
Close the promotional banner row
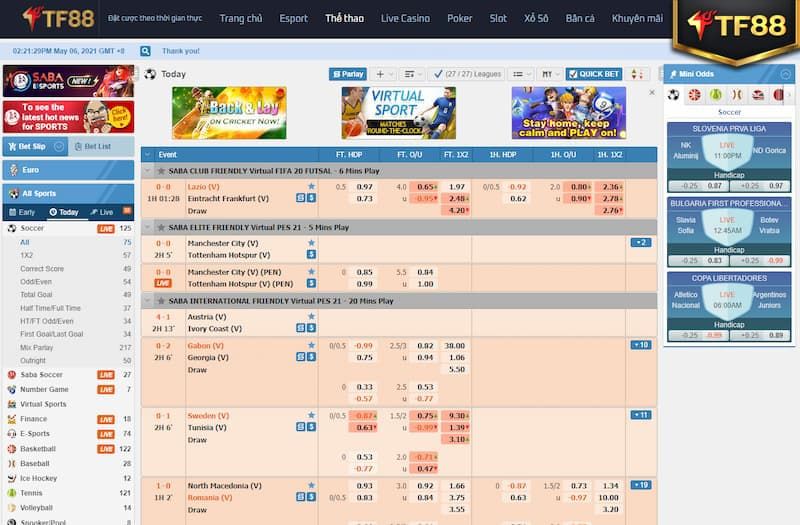click(x=652, y=92)
